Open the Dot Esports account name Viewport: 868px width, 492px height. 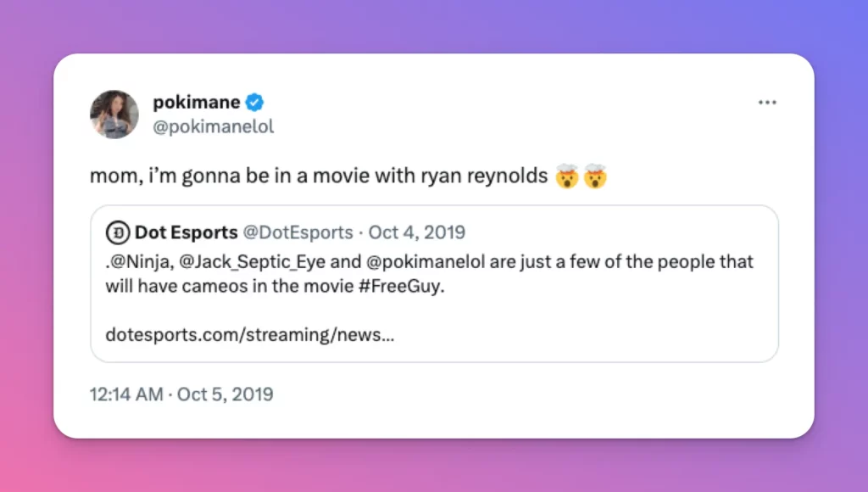point(186,232)
